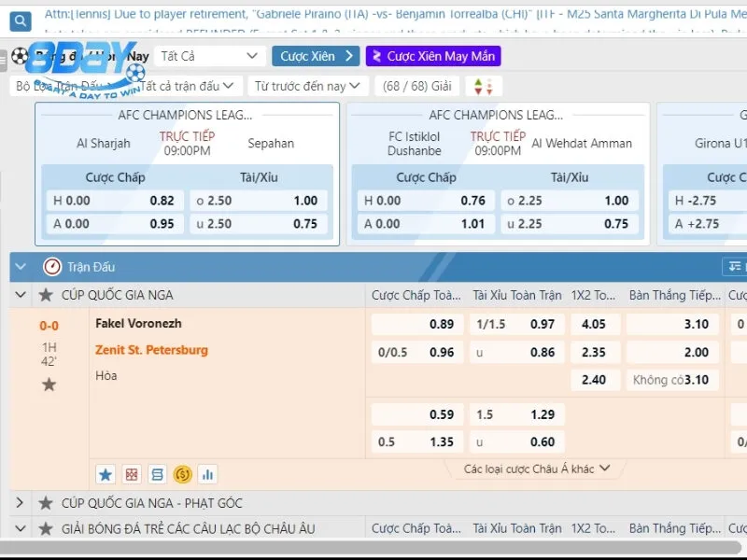This screenshot has height=560, width=747.
Task: Select over 2.25 odds in FC Istiklol card
Action: pyautogui.click(x=570, y=201)
